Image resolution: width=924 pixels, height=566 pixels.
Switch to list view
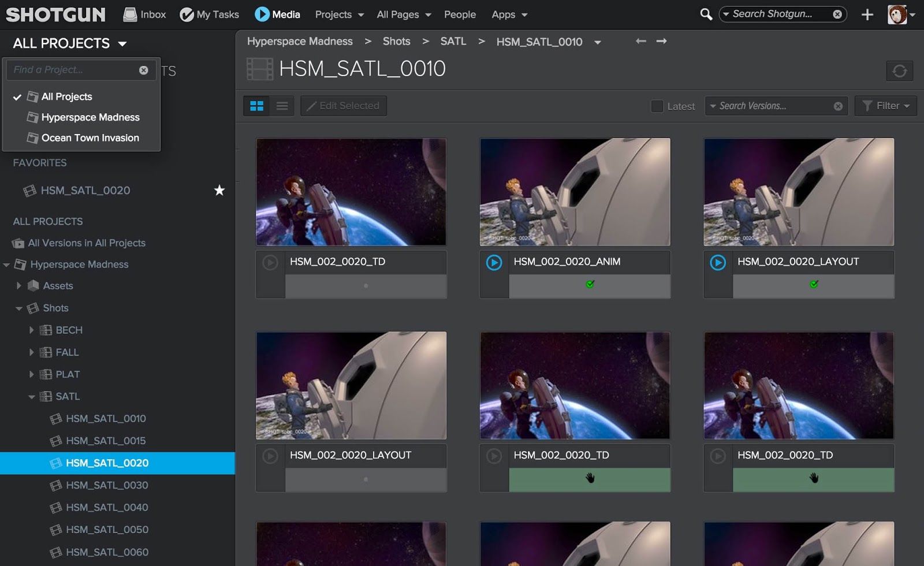(282, 106)
